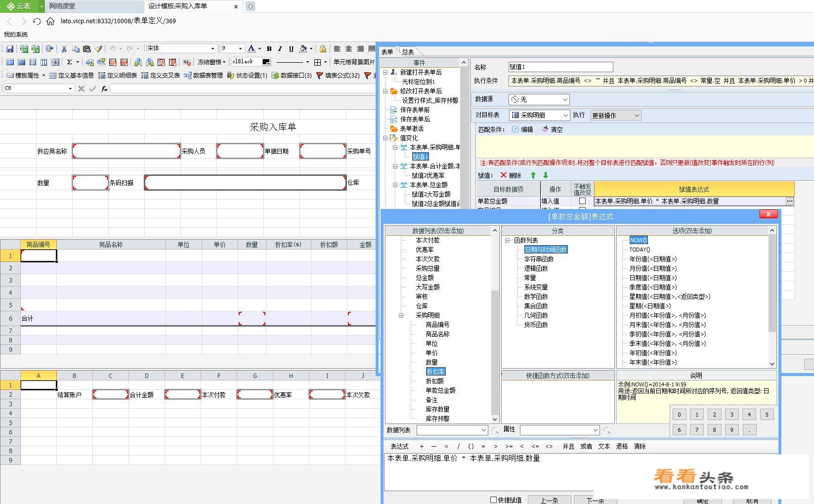Image resolution: width=814 pixels, height=504 pixels.
Task: Open the font size dropdown
Action: coord(241,48)
